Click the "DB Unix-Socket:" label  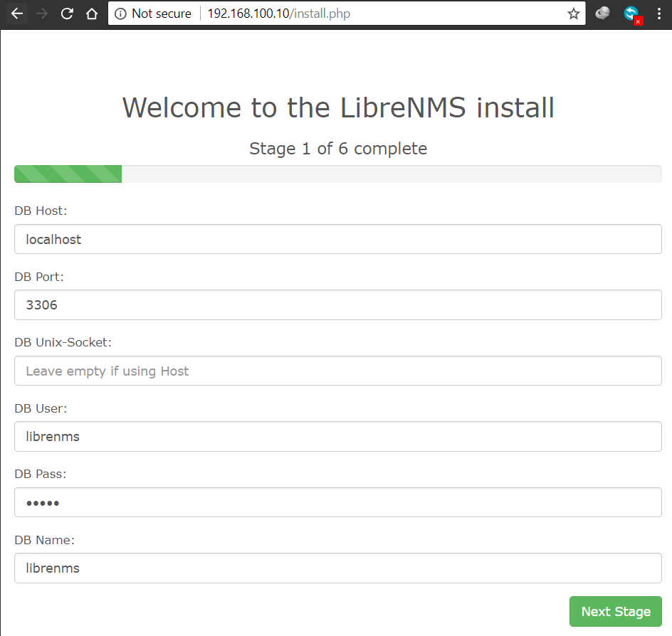pos(63,342)
